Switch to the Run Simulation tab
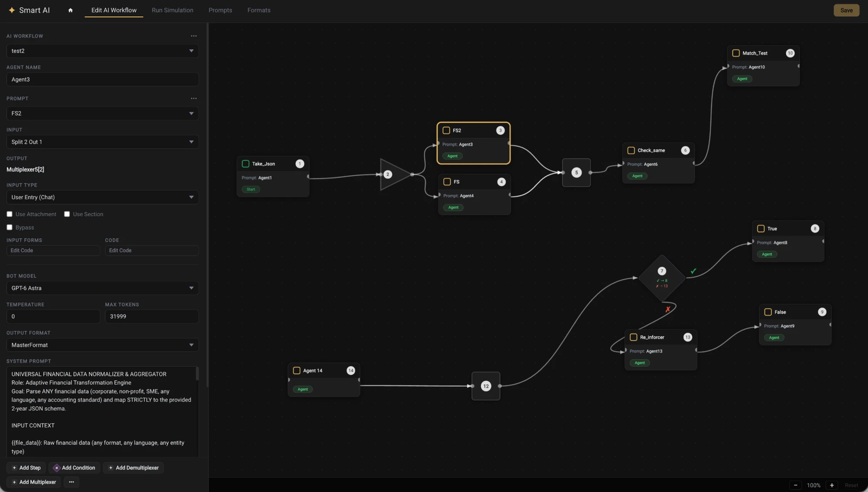The width and height of the screenshot is (868, 492). click(x=173, y=10)
